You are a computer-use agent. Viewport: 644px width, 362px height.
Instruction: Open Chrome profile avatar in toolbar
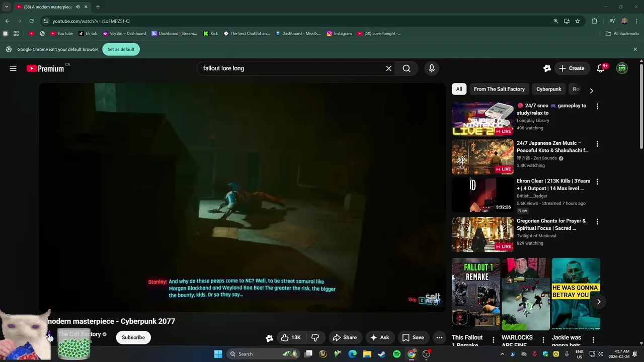coord(624,21)
